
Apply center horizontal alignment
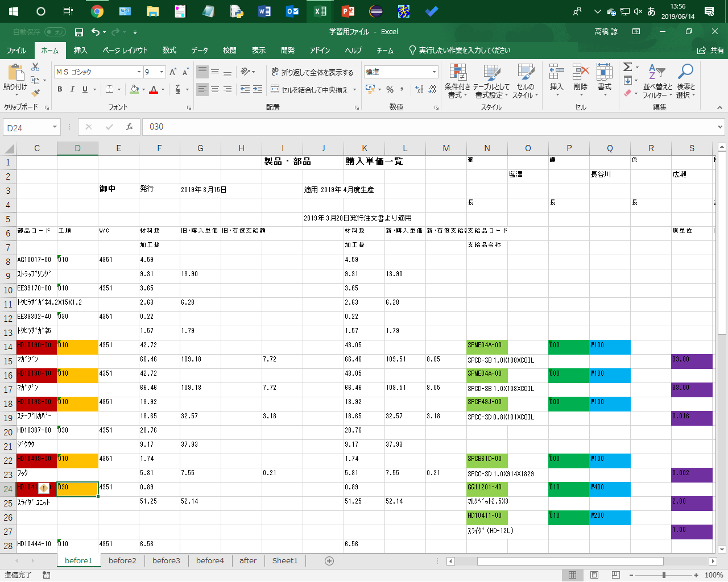(x=215, y=90)
